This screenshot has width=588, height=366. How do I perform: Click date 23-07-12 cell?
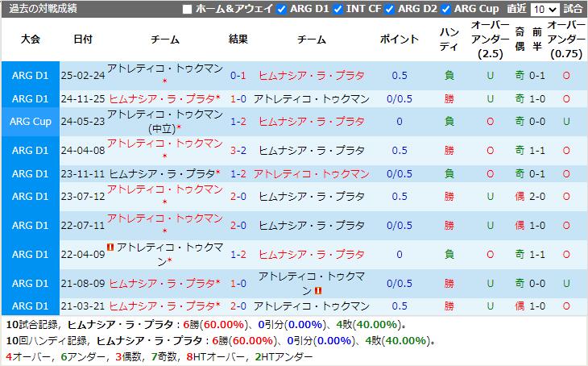pos(83,197)
